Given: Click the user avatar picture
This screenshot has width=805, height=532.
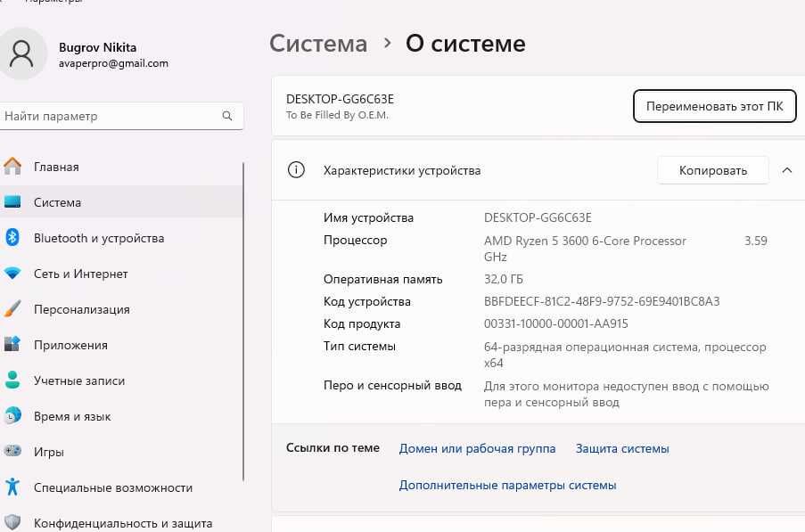Looking at the screenshot, I should click(21, 53).
